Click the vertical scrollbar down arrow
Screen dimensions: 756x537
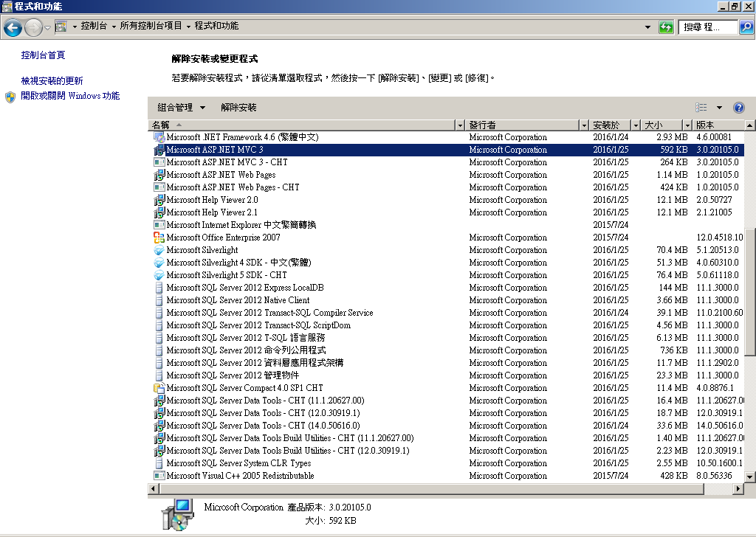pyautogui.click(x=750, y=477)
